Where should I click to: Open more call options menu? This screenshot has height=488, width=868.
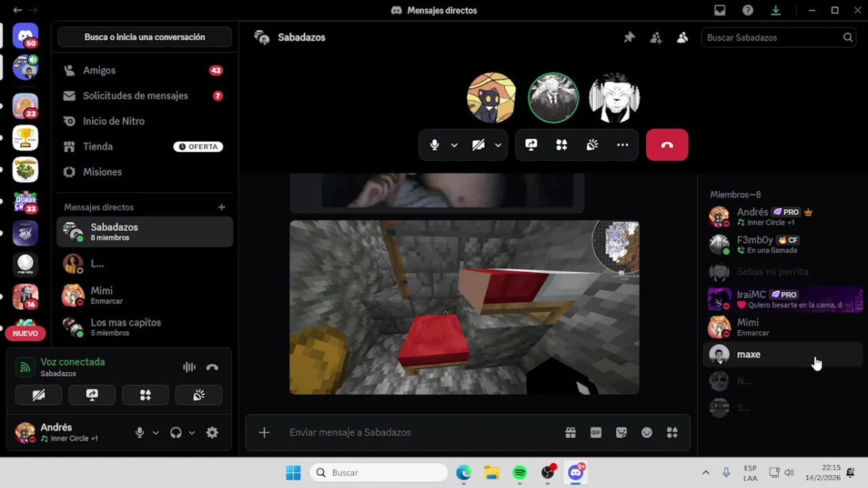[623, 145]
